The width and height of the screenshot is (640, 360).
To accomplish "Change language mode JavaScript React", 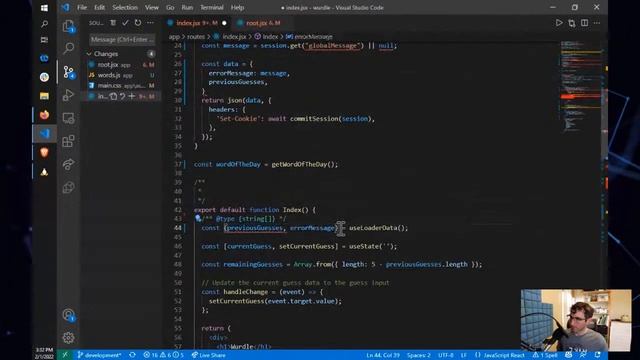I will 500,355.
